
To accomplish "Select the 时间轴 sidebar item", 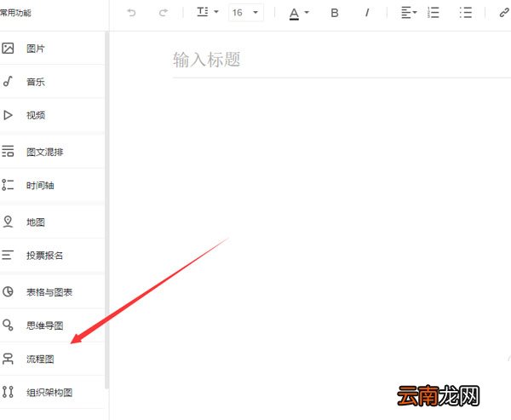I will coord(52,185).
